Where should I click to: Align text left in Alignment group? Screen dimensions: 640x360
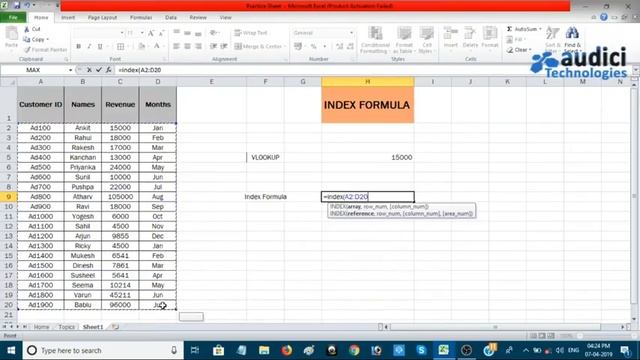click(176, 47)
